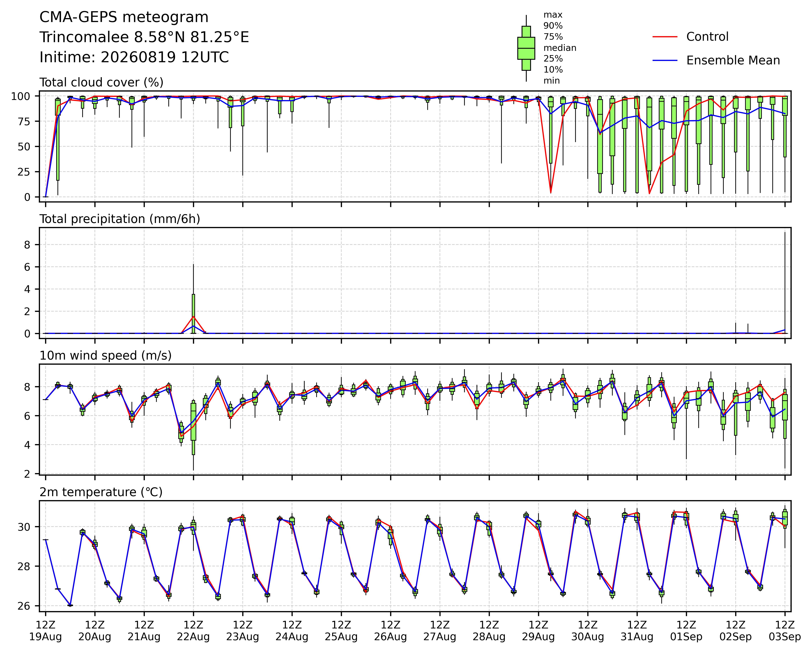Click the "25" tick on the cloud cover axis
This screenshot has height=653, width=812.
(x=24, y=172)
